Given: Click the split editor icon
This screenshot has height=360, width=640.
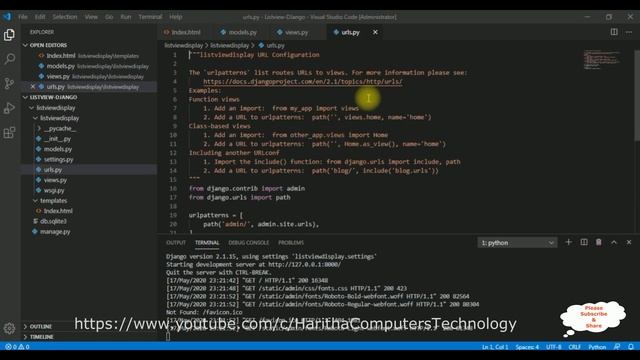Looking at the screenshot, I should tap(614, 32).
